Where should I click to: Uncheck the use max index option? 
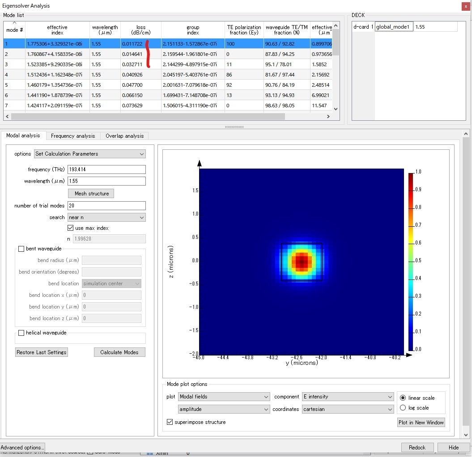70,228
